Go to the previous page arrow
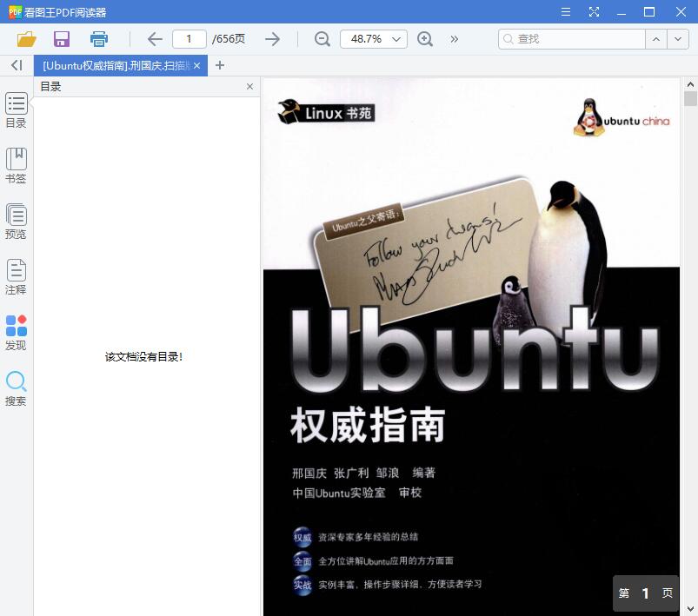Viewport: 698px width, 616px height. coord(155,39)
